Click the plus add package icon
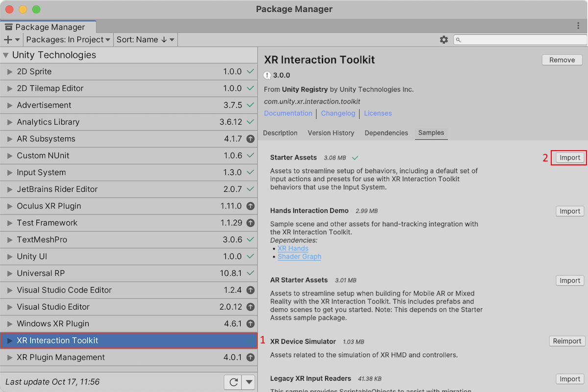The width and height of the screenshot is (588, 392). (8, 40)
